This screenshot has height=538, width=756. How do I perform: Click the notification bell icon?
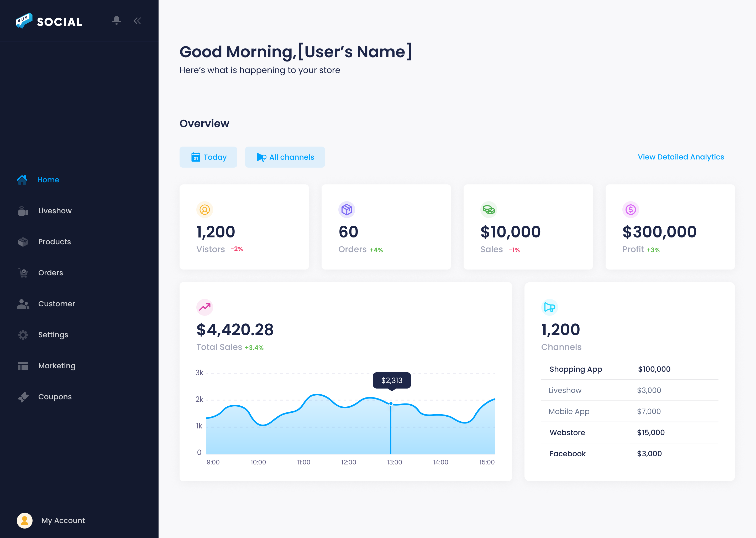coord(116,20)
